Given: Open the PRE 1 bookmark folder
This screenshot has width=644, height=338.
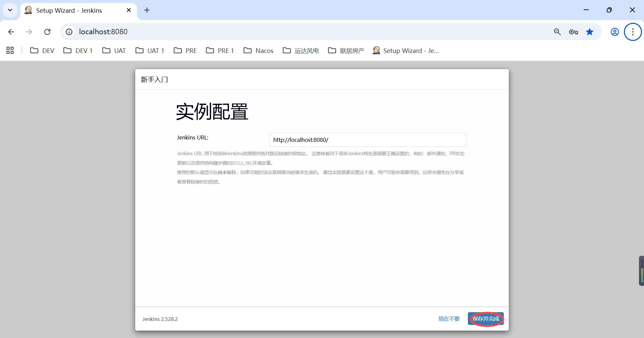Looking at the screenshot, I should pos(220,51).
